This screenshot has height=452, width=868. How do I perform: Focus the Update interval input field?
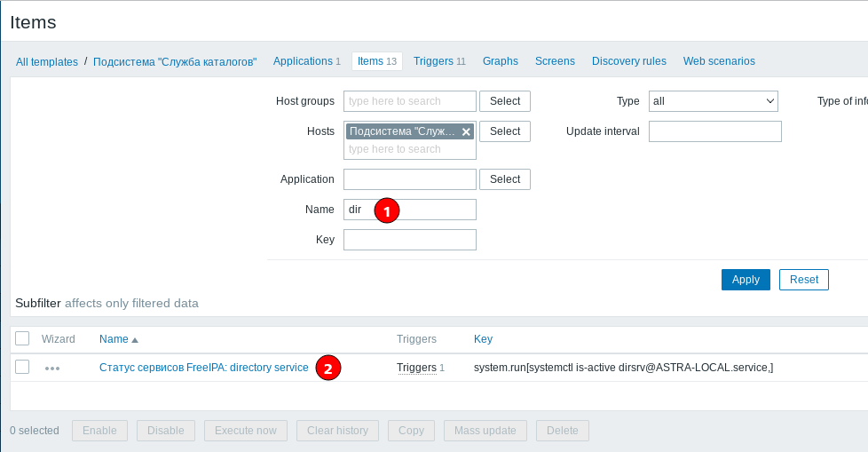pyautogui.click(x=714, y=131)
